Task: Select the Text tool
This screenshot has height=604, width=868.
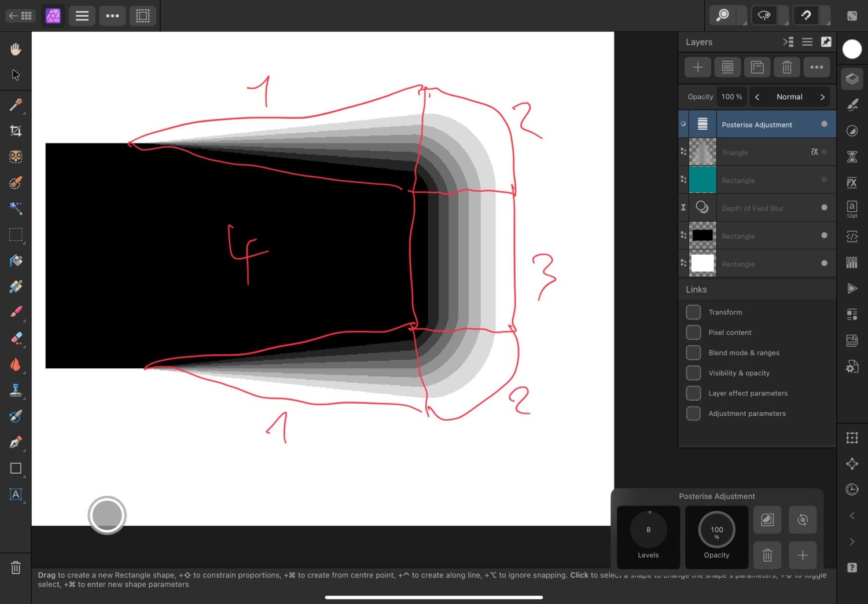Action: tap(16, 494)
